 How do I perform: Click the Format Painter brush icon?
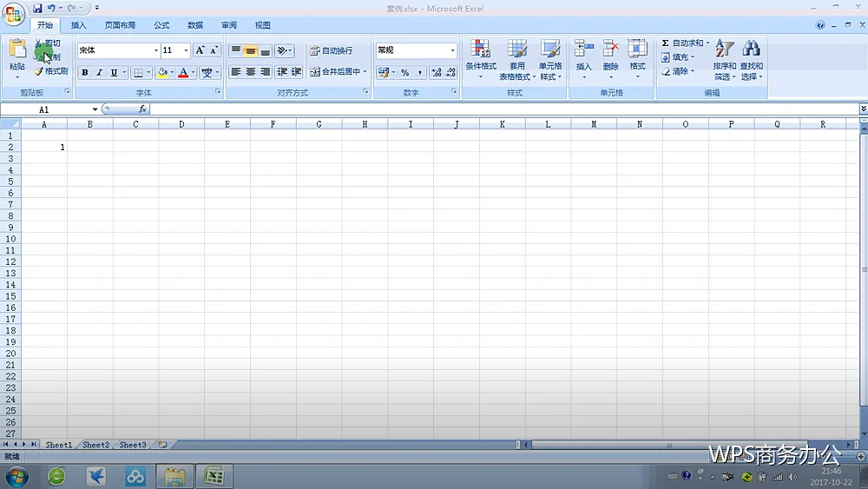pos(38,71)
